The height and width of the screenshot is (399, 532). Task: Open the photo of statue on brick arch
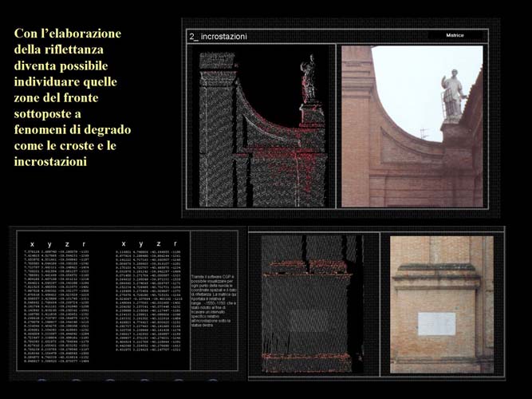pyautogui.click(x=412, y=126)
